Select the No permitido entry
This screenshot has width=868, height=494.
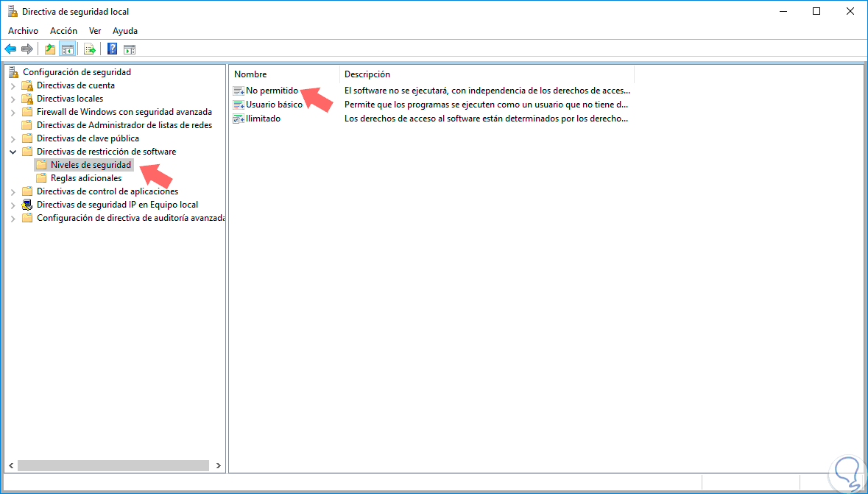[x=272, y=91]
